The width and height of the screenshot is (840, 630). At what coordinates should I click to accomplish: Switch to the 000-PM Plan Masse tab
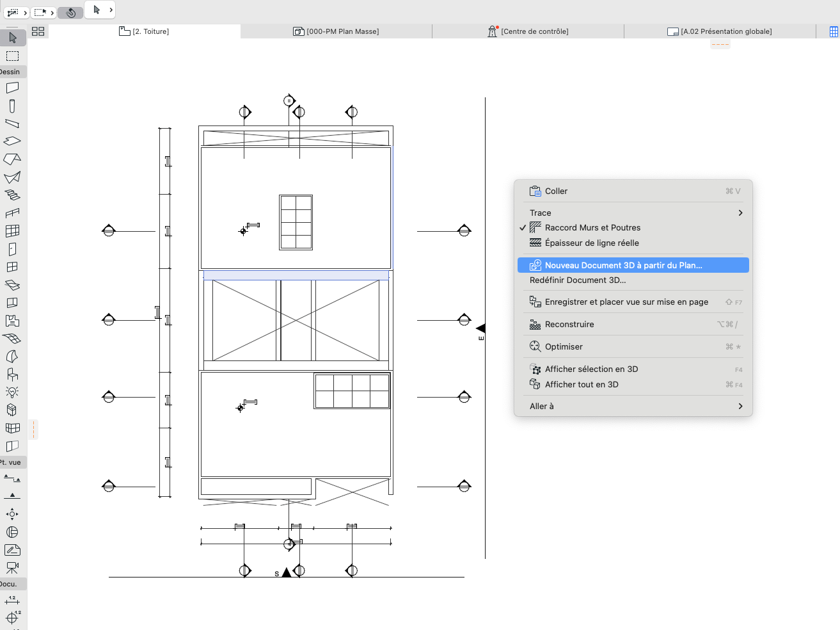tap(337, 31)
